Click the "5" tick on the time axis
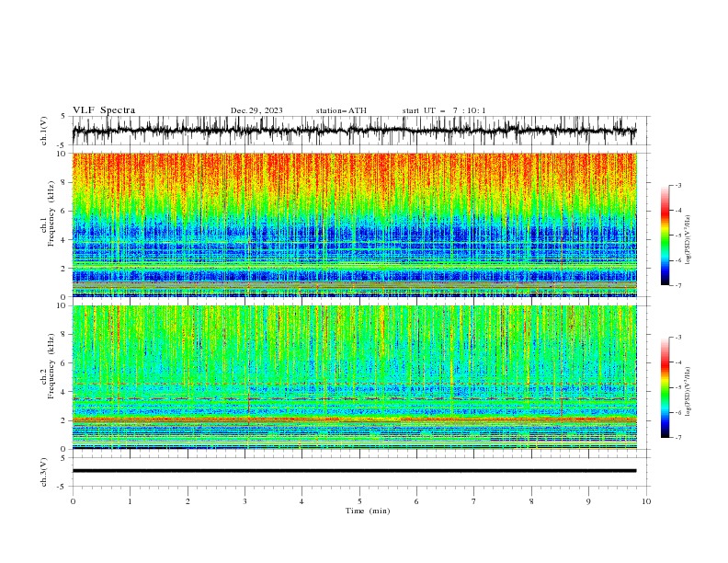Viewport: 728px width, 563px height. pos(359,501)
